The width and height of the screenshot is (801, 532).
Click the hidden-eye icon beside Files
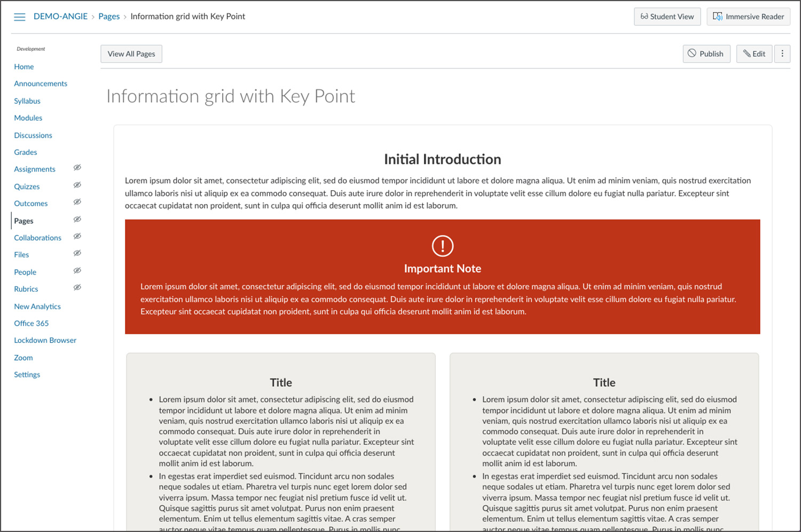[77, 253]
